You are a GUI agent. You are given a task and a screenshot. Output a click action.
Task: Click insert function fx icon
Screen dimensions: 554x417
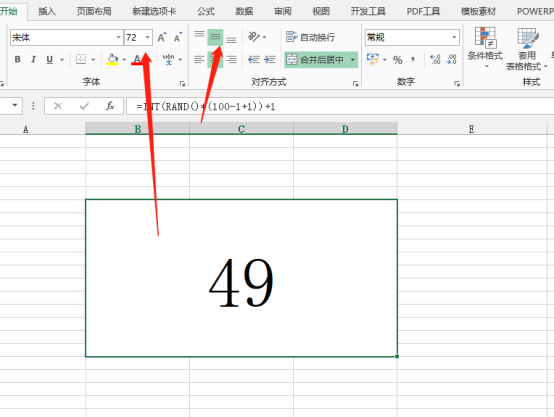[x=110, y=106]
